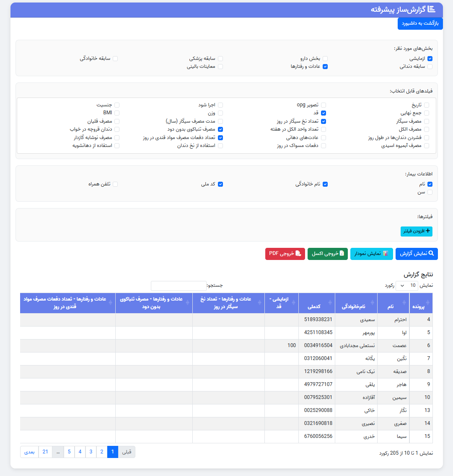The width and height of the screenshot is (453, 476).
Task: Check مصرف الکل field checkbox
Action: pyautogui.click(x=427, y=129)
